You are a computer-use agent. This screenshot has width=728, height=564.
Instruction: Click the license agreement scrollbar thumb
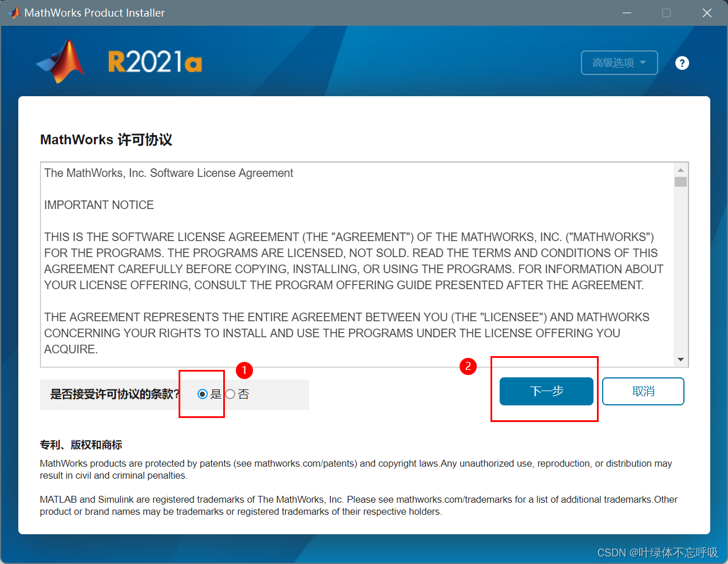point(680,182)
